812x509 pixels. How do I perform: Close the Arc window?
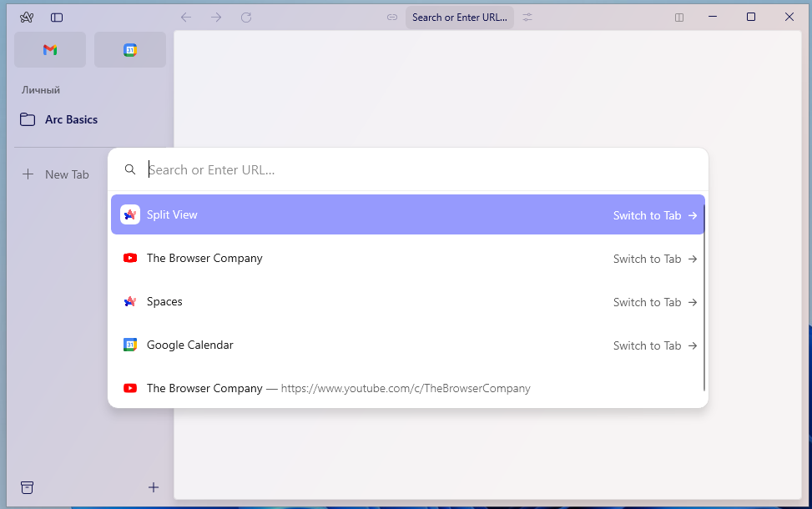pos(789,17)
